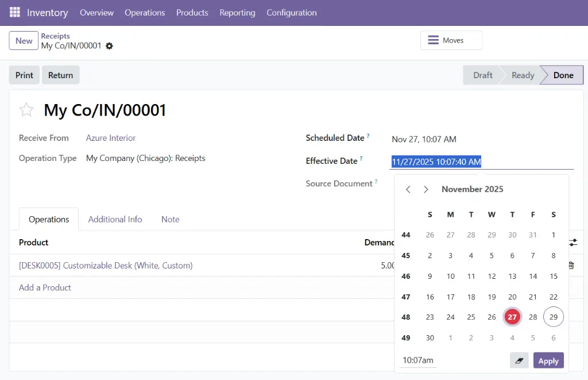Open the gear menu beside My Co/IN/00001
Screen dimensions: 588x380
[109, 47]
